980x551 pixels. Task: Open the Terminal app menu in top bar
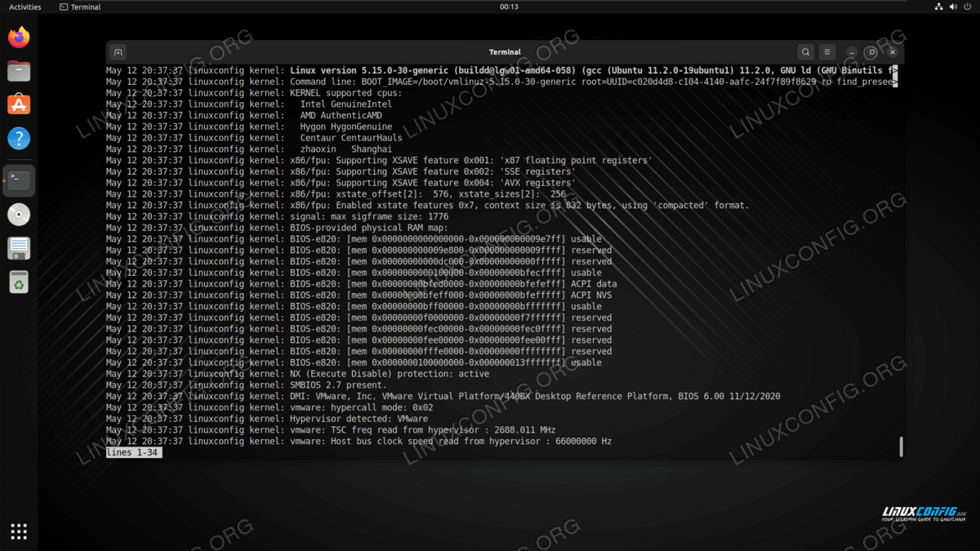[81, 7]
